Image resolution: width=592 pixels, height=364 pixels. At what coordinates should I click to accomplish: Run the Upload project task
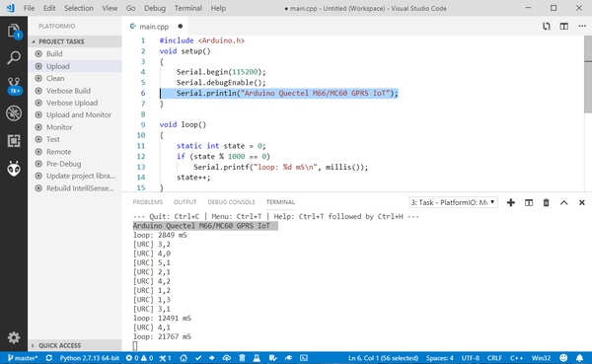(75, 66)
